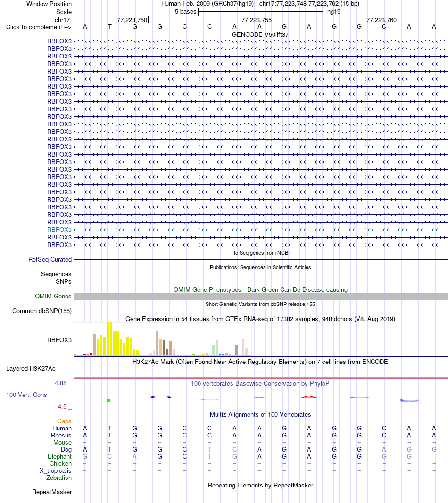Click the Layered H3K27Ac track label
This screenshot has height=503, width=448.
click(x=31, y=368)
